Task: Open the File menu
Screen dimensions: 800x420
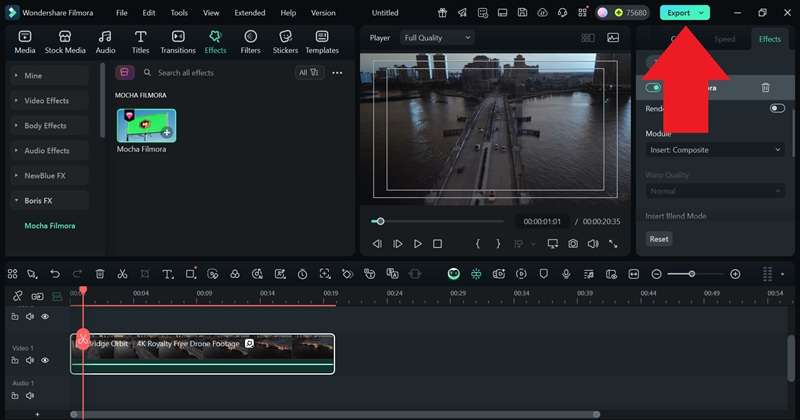Action: [x=121, y=13]
